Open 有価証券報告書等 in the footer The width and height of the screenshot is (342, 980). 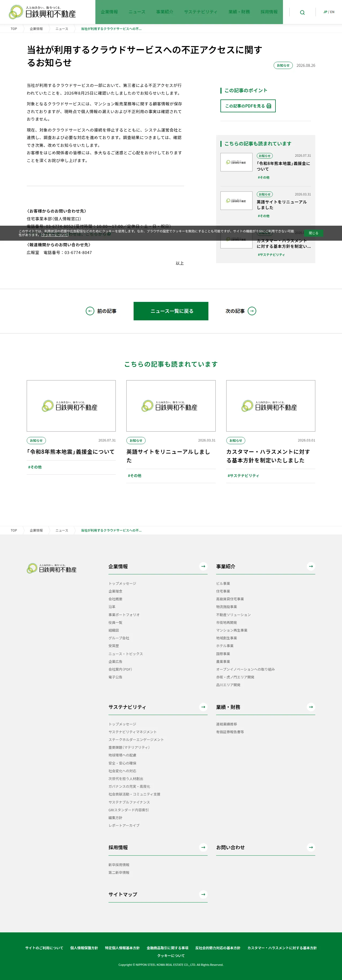pyautogui.click(x=230, y=732)
